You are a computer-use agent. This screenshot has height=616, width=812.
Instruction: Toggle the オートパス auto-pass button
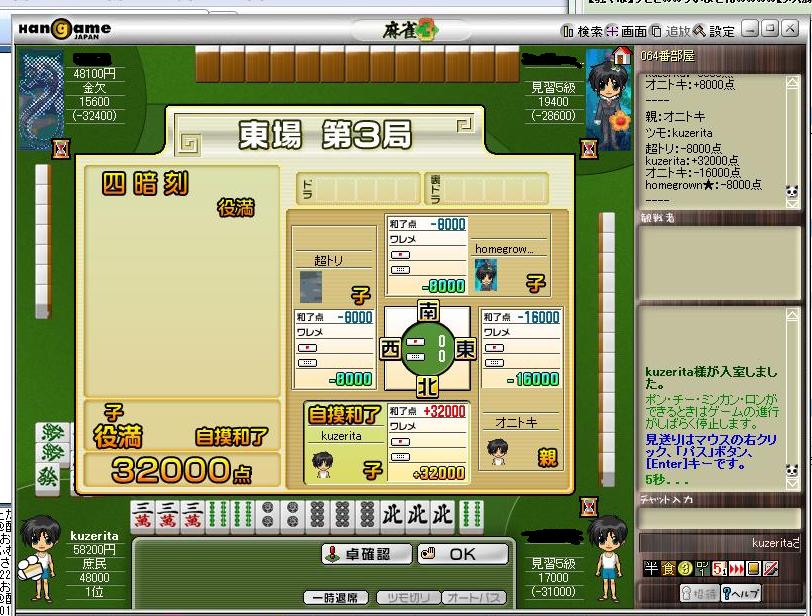pyautogui.click(x=473, y=598)
